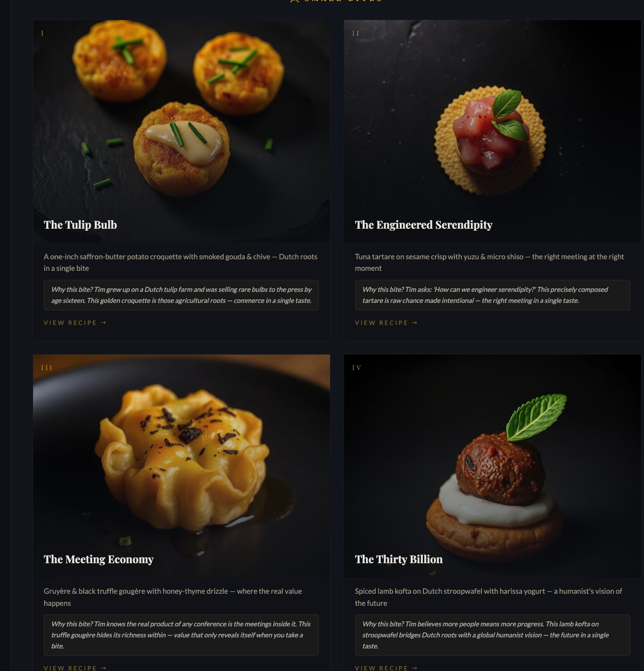Click the tuna tartare sesame crisp photo

[493, 131]
